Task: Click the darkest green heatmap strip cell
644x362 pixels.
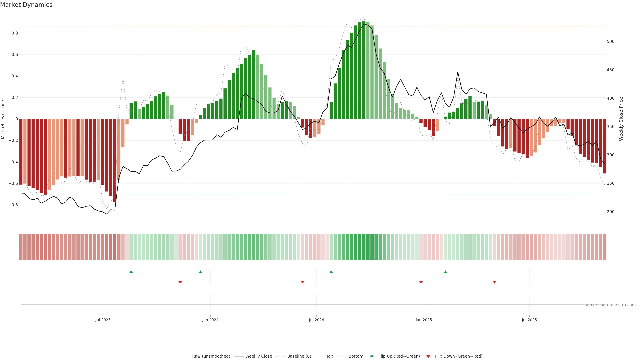Action: tap(364, 247)
